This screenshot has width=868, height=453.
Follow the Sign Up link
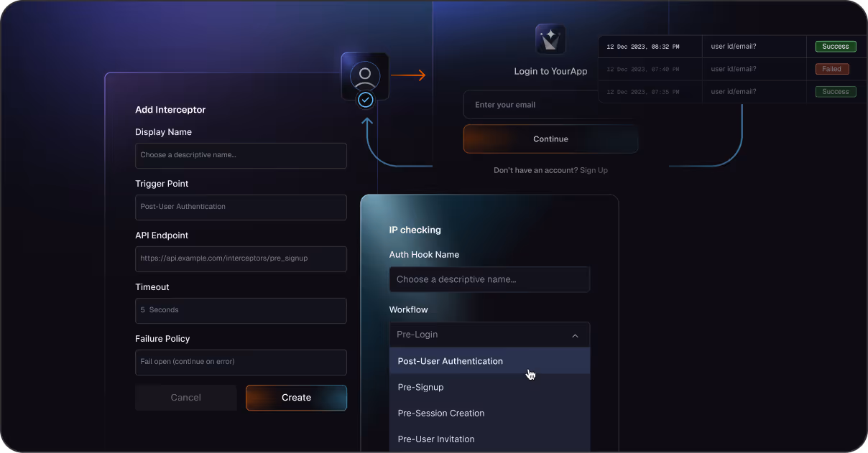594,170
